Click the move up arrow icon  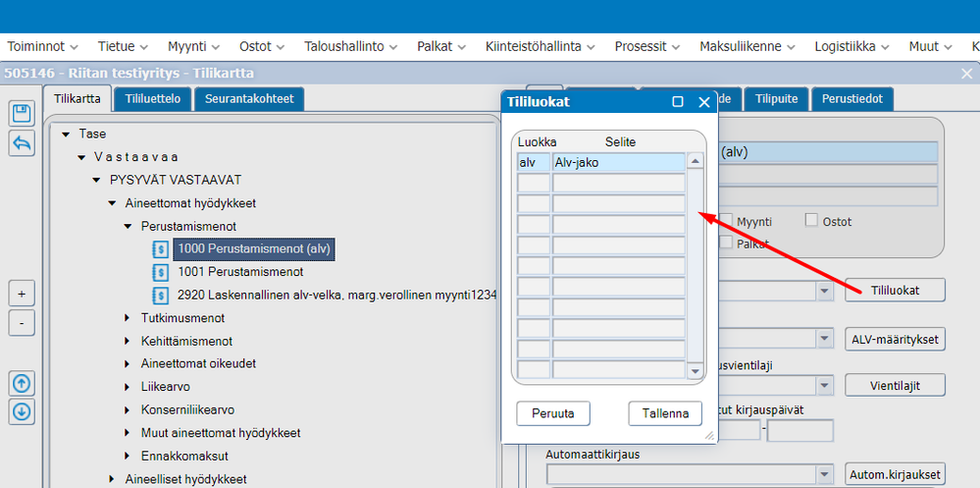22,383
